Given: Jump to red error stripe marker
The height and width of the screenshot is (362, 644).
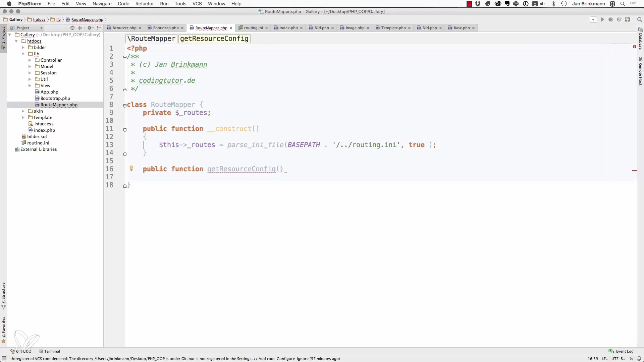Looking at the screenshot, I should pos(634,171).
